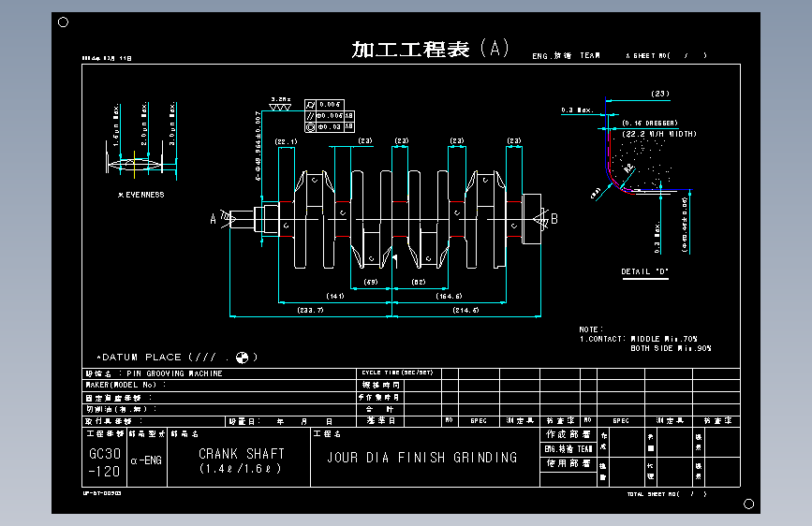Select the CRANK SHAFT part name
Image resolution: width=812 pixels, height=526 pixels.
click(x=242, y=454)
